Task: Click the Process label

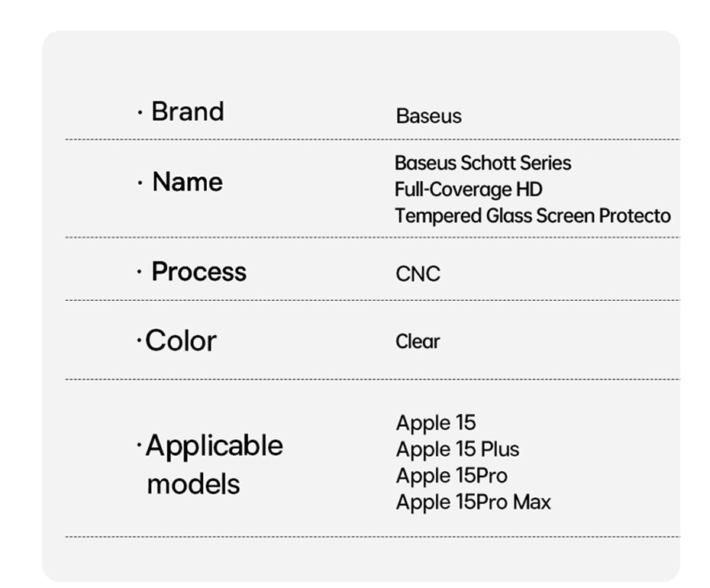Action: pos(198,272)
